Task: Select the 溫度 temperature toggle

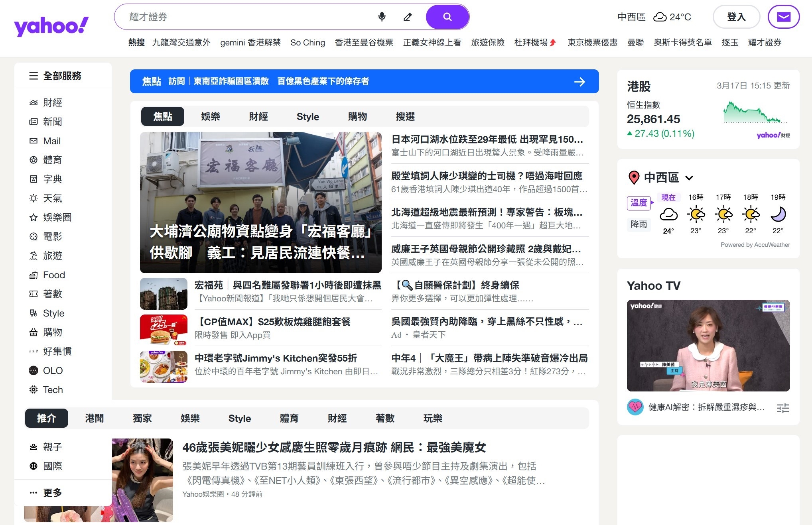Action: 639,203
